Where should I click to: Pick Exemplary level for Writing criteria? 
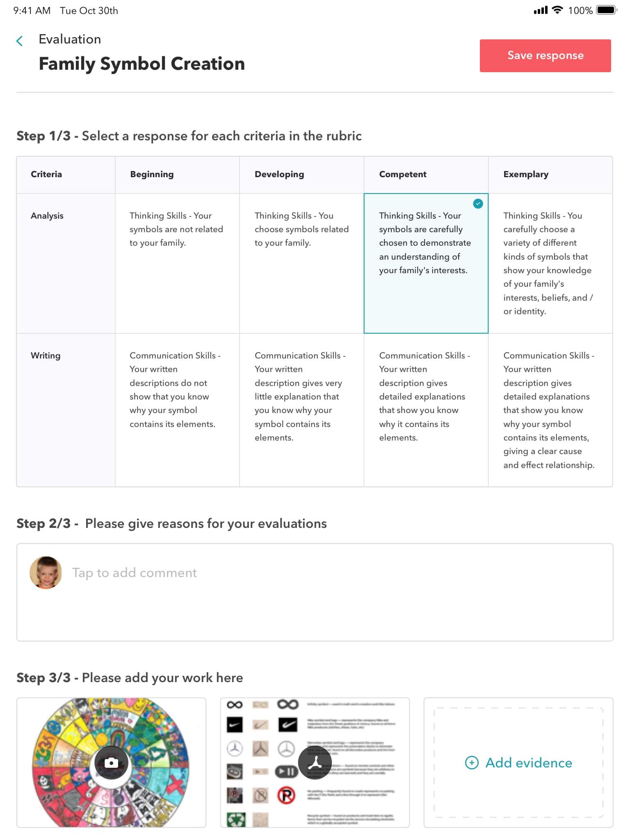(x=550, y=410)
